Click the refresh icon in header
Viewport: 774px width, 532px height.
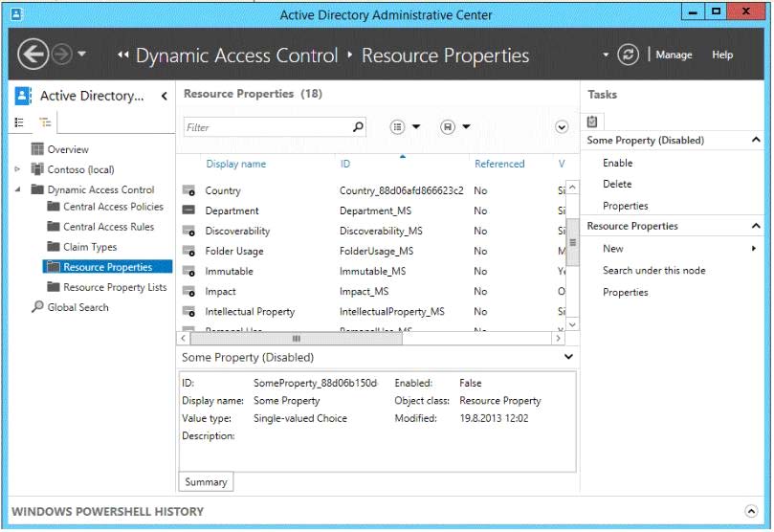coord(628,55)
